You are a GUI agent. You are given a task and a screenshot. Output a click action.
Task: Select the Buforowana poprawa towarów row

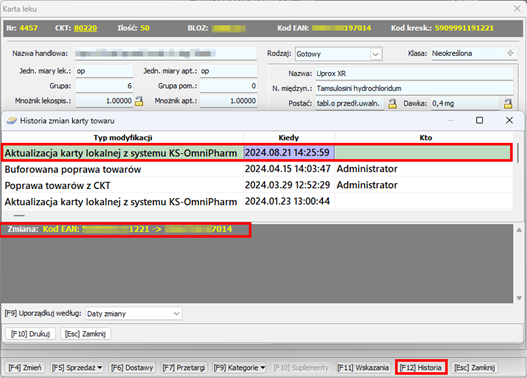[257, 169]
